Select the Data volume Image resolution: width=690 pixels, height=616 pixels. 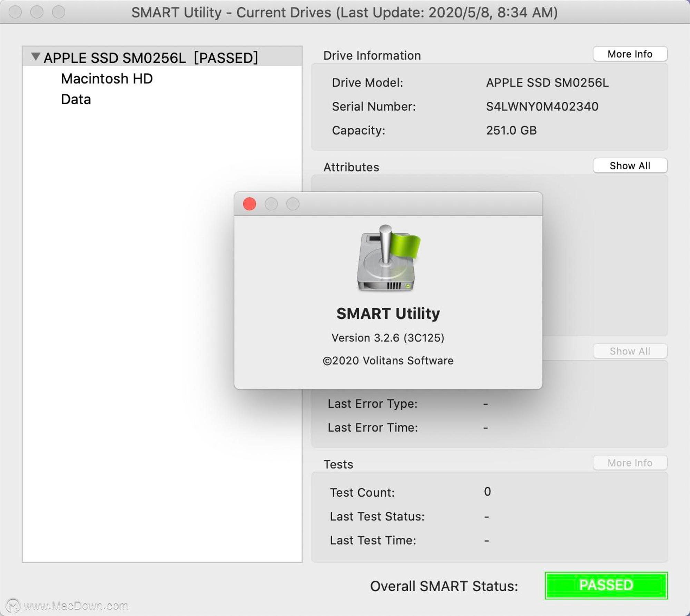(x=76, y=99)
